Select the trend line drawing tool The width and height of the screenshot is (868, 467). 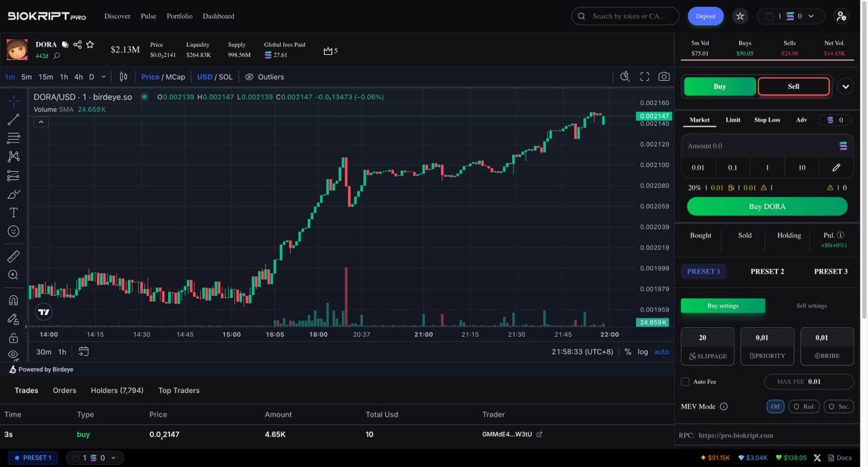(x=13, y=120)
